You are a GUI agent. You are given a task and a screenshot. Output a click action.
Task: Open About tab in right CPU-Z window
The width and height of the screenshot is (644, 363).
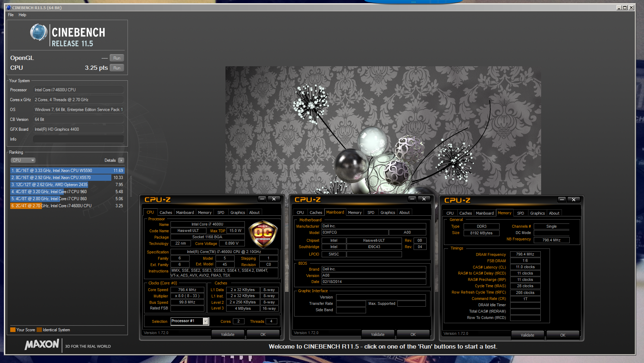[x=554, y=213]
